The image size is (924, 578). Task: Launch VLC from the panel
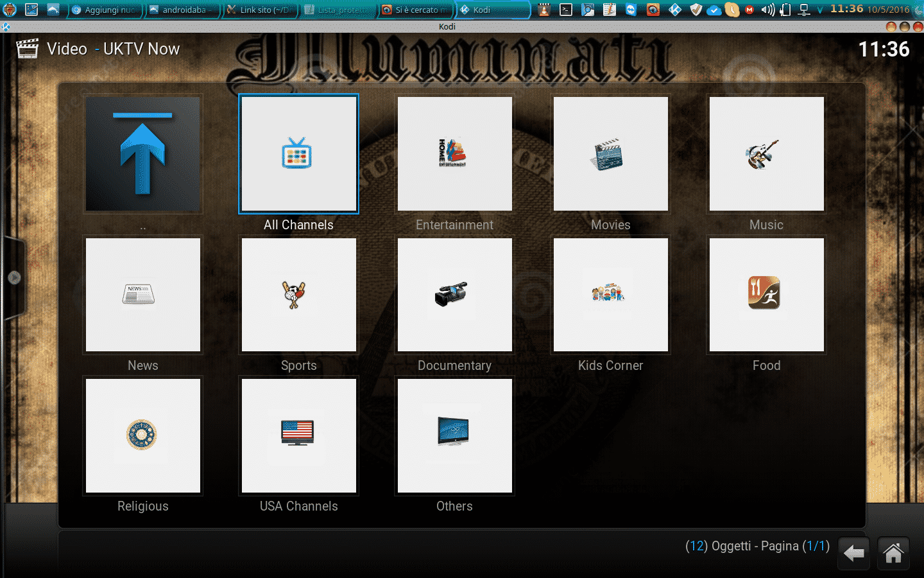pos(544,10)
